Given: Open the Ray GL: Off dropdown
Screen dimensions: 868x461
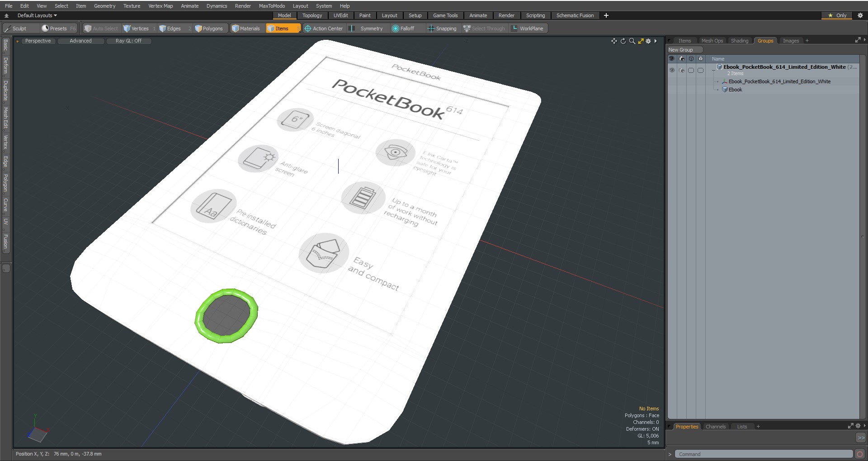Looking at the screenshot, I should point(128,41).
